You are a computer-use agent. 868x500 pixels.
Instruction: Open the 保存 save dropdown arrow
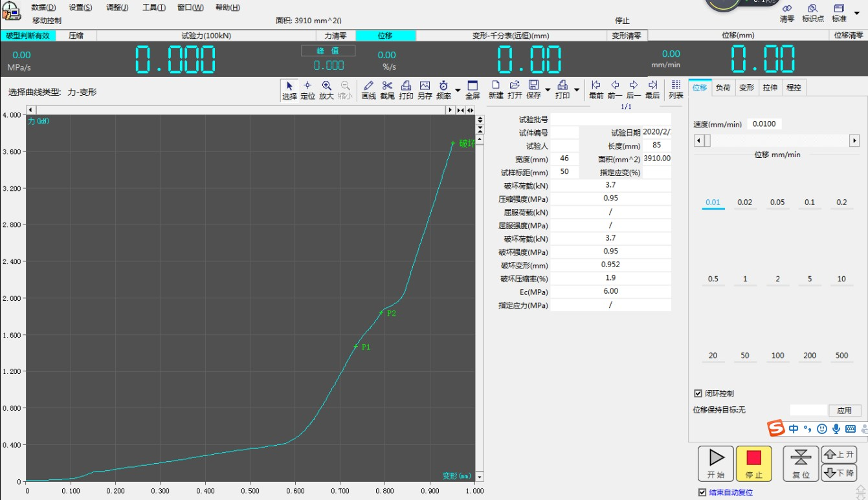pos(548,90)
